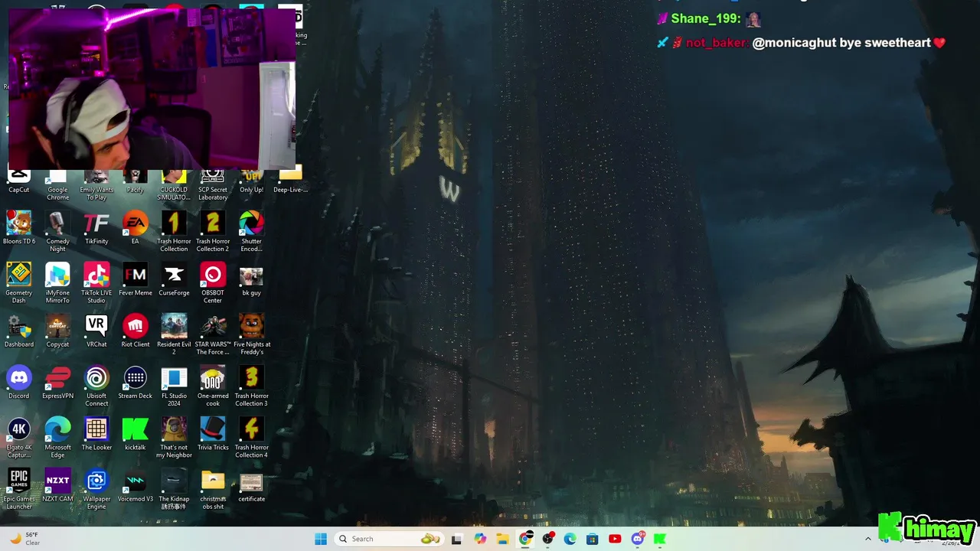Image resolution: width=980 pixels, height=551 pixels.
Task: Open the EA app shortcut
Action: [x=136, y=228]
